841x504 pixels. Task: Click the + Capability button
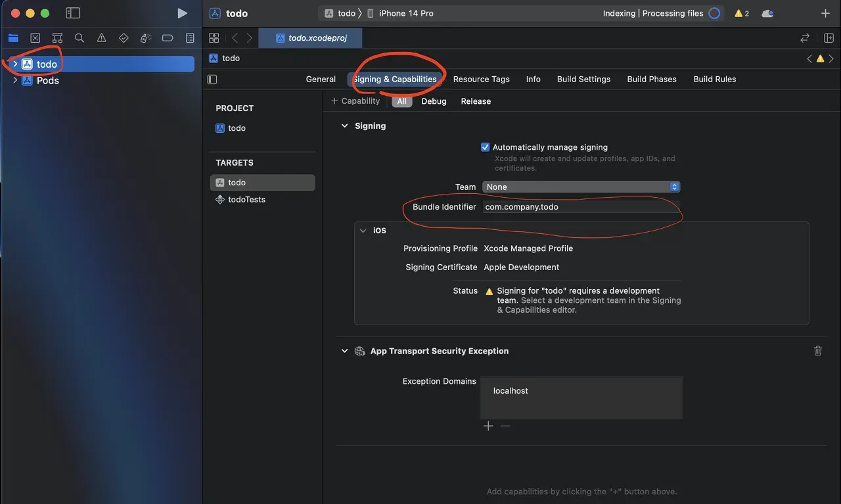coord(355,101)
